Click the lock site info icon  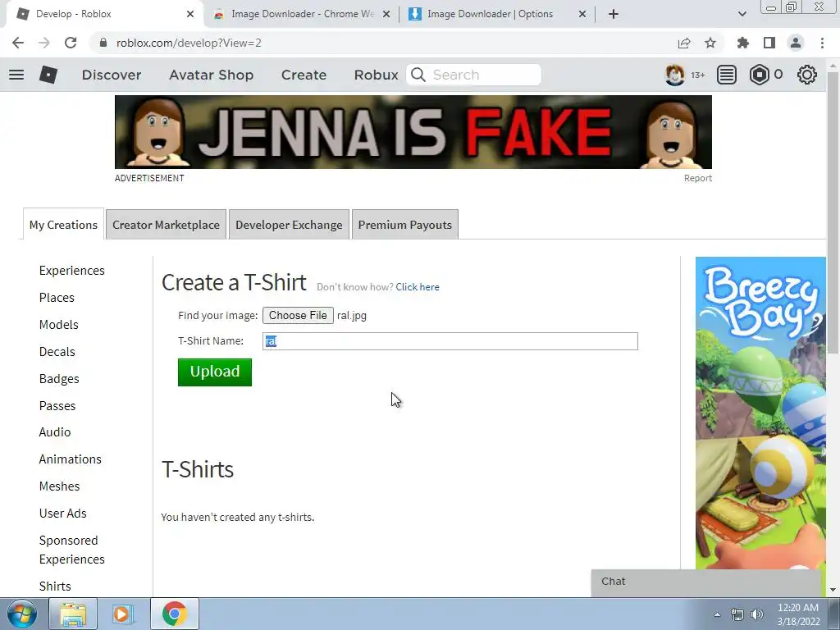pyautogui.click(x=103, y=43)
